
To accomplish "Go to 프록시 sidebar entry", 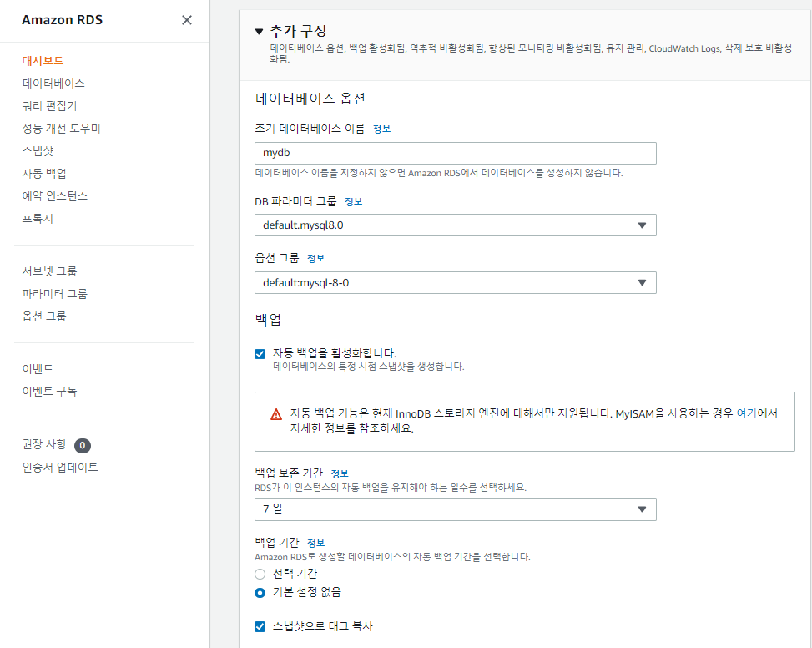I will [38, 219].
